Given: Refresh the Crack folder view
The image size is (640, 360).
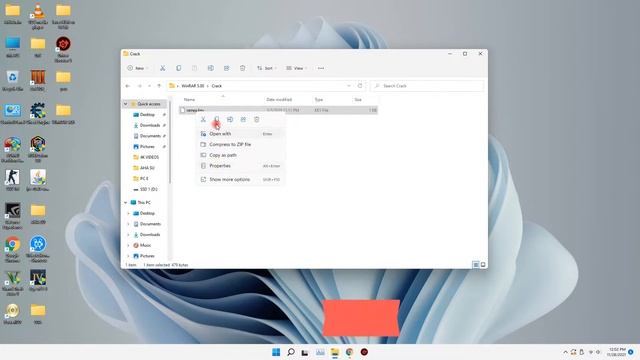Looking at the screenshot, I should pos(360,86).
